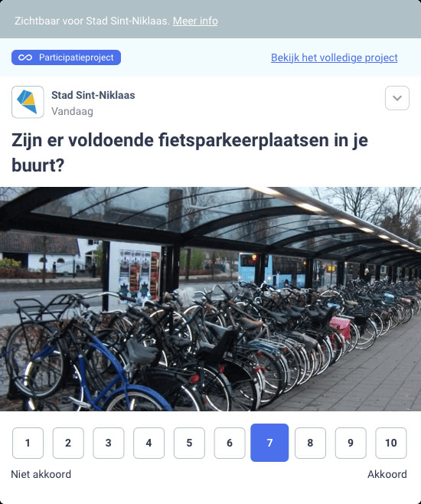This screenshot has width=421, height=504.
Task: Select the Participatieproject badge
Action: tap(66, 57)
